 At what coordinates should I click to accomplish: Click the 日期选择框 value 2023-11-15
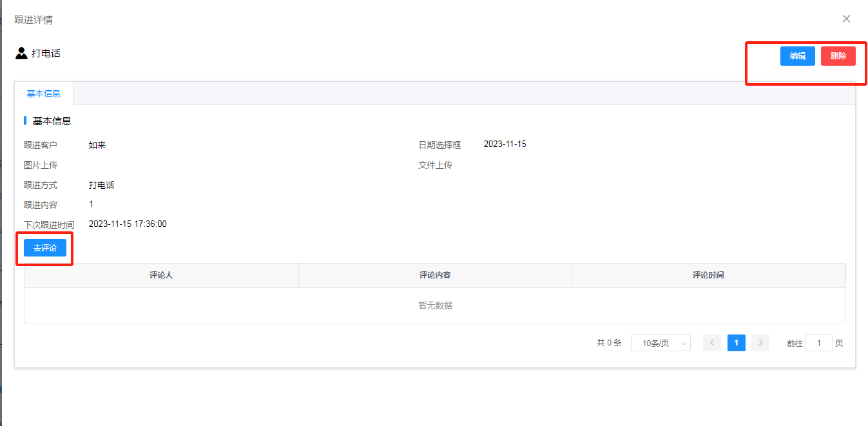pyautogui.click(x=505, y=144)
